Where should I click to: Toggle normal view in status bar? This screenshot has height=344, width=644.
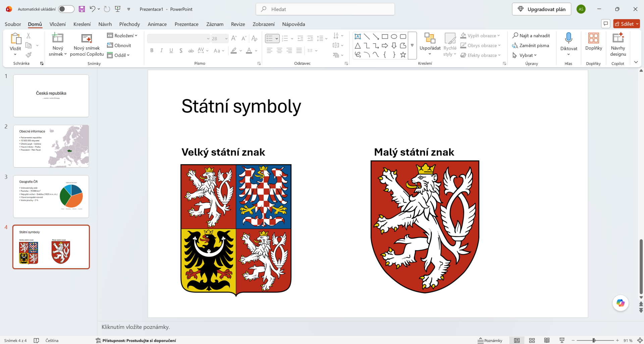point(517,340)
